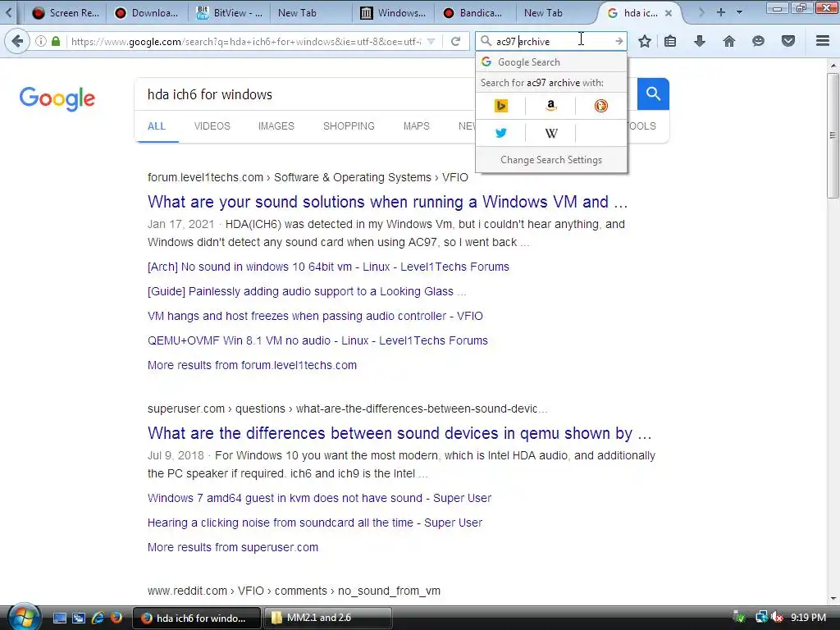Click the Show Desktop quick launch icon
Screen dimensions: 840x630
(59, 618)
